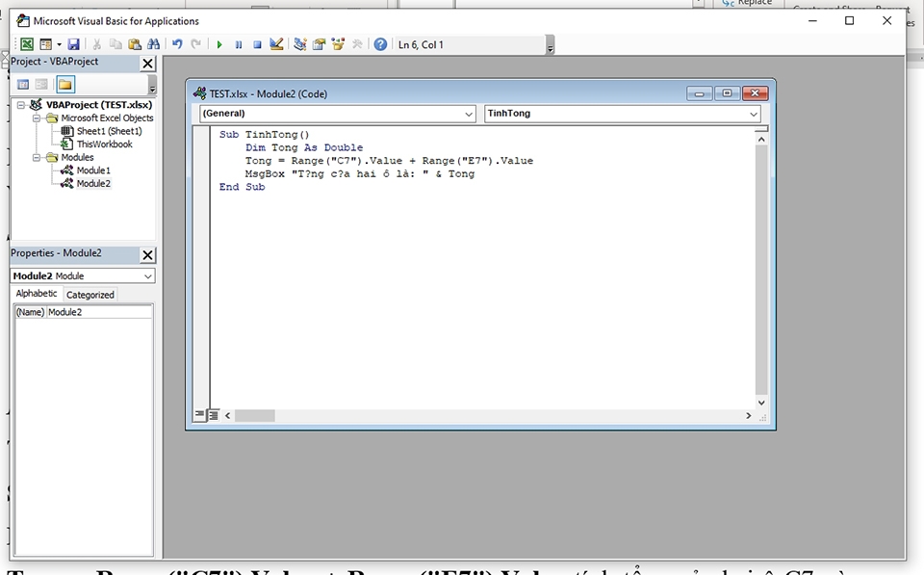This screenshot has height=575, width=924.
Task: Cut the selected code
Action: (x=97, y=44)
